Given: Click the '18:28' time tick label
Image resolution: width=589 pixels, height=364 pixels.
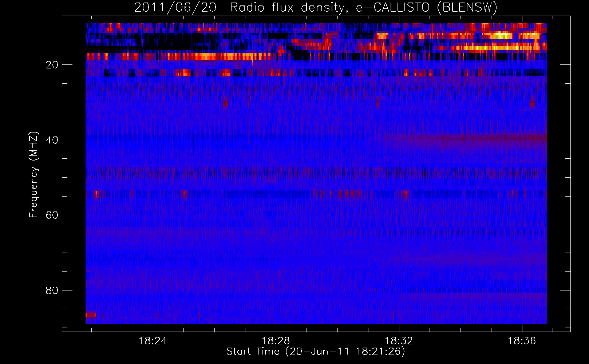Looking at the screenshot, I should click(x=276, y=341).
